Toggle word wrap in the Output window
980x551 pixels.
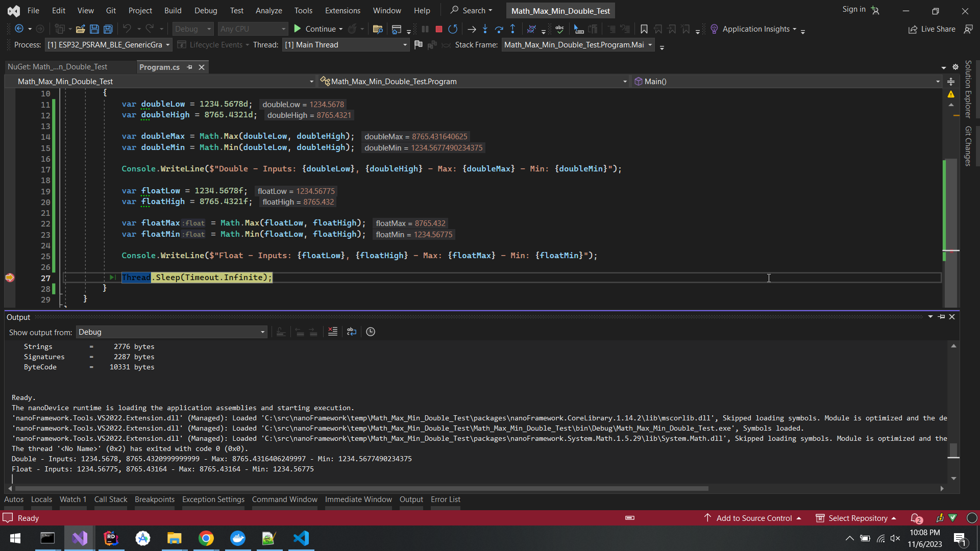(x=351, y=332)
